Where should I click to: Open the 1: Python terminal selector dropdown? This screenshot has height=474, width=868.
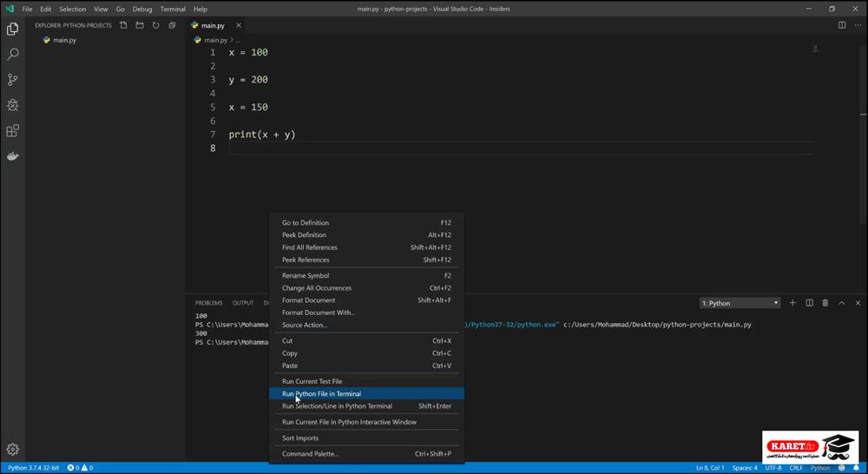tap(740, 303)
